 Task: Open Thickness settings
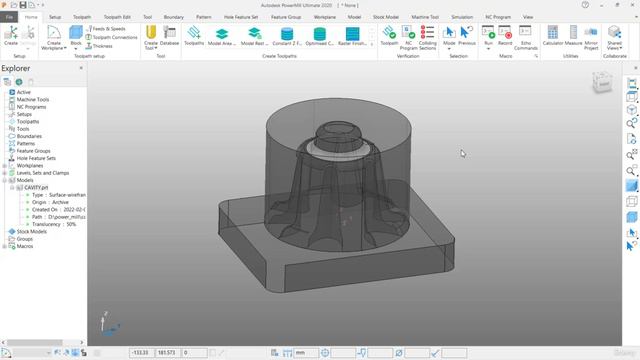99,46
